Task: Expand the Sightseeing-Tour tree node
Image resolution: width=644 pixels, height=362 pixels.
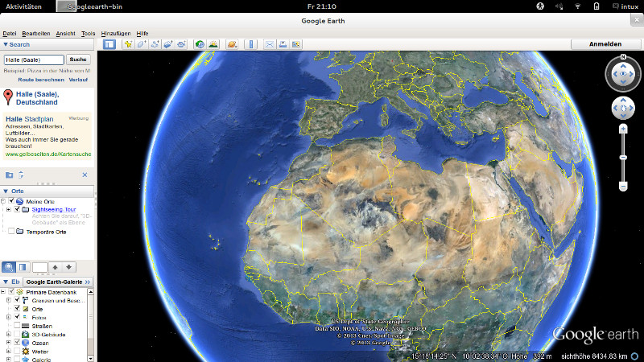Action: (x=8, y=209)
